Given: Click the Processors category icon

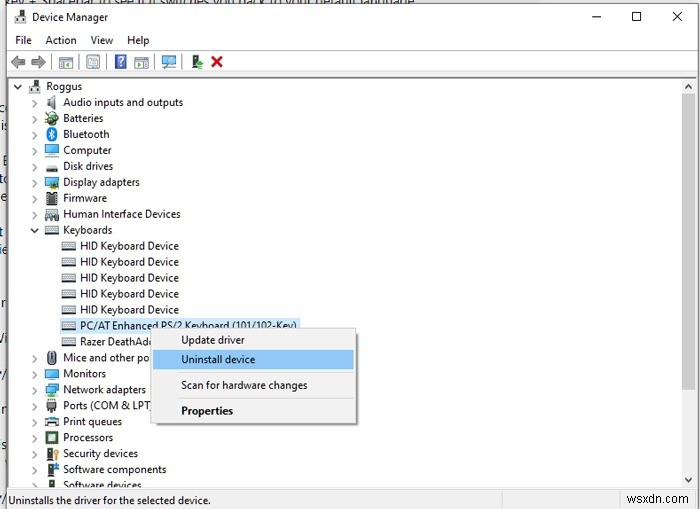Looking at the screenshot, I should tap(52, 438).
